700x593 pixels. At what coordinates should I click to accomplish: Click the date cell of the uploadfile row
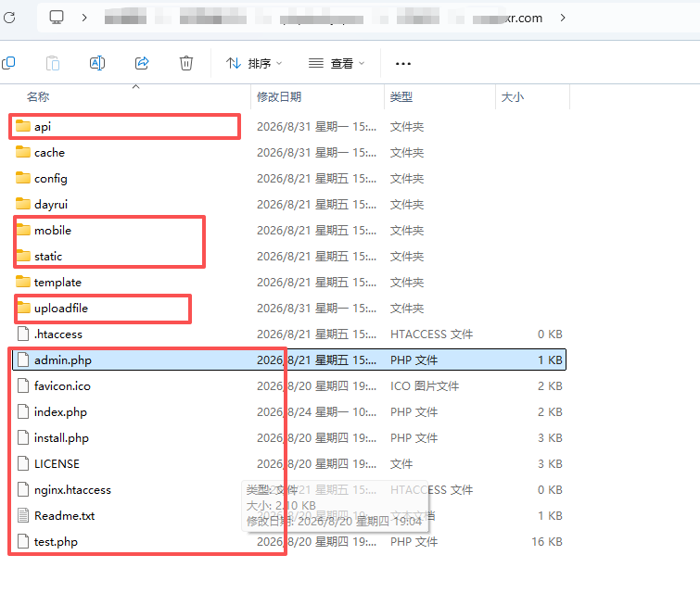316,309
